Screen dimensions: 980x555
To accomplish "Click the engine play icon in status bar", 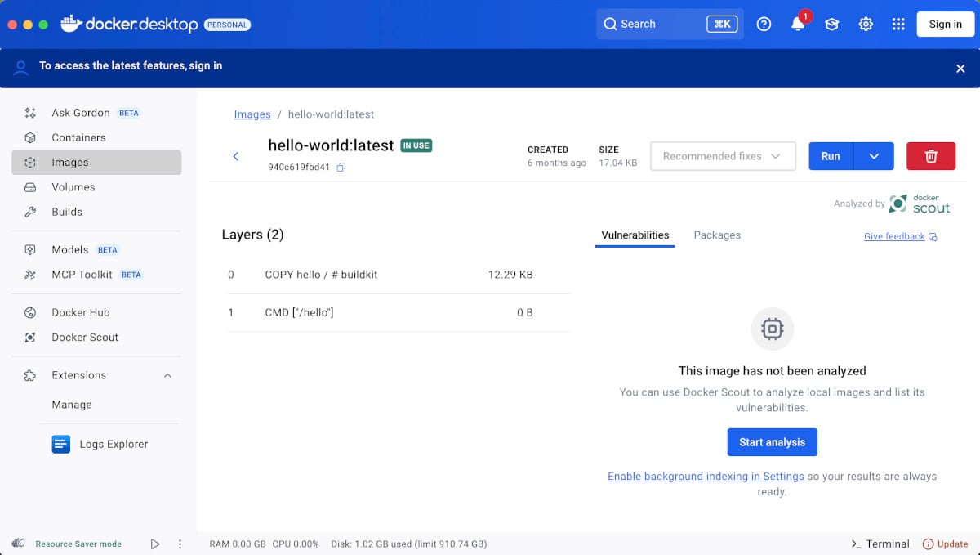I will [x=155, y=544].
